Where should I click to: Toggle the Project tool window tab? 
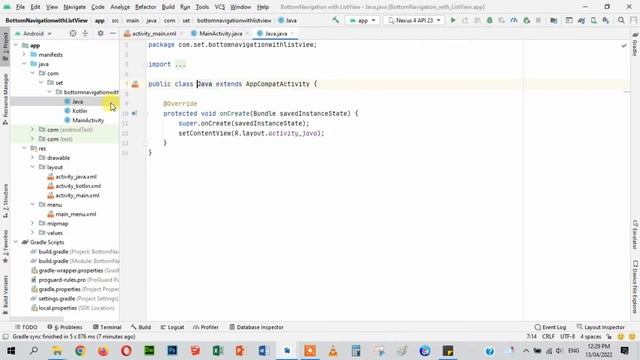click(5, 46)
